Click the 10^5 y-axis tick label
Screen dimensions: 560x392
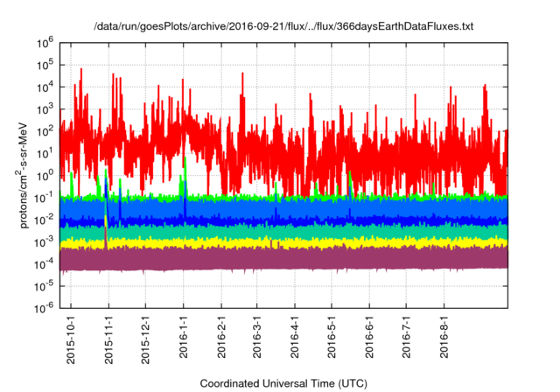(x=45, y=66)
